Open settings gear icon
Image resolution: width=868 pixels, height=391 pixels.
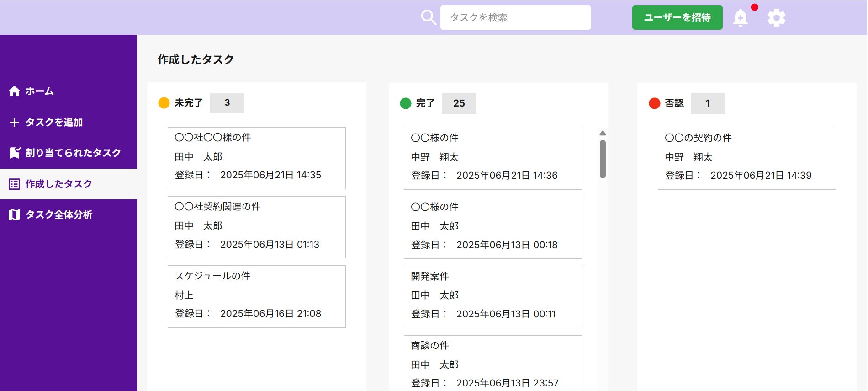pos(776,18)
